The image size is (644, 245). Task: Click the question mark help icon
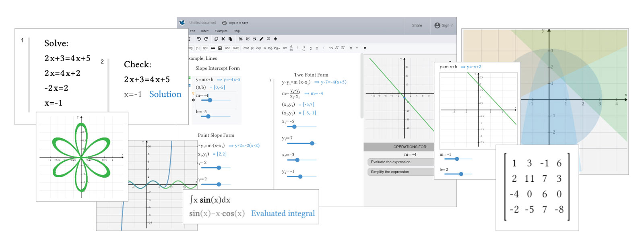(268, 39)
